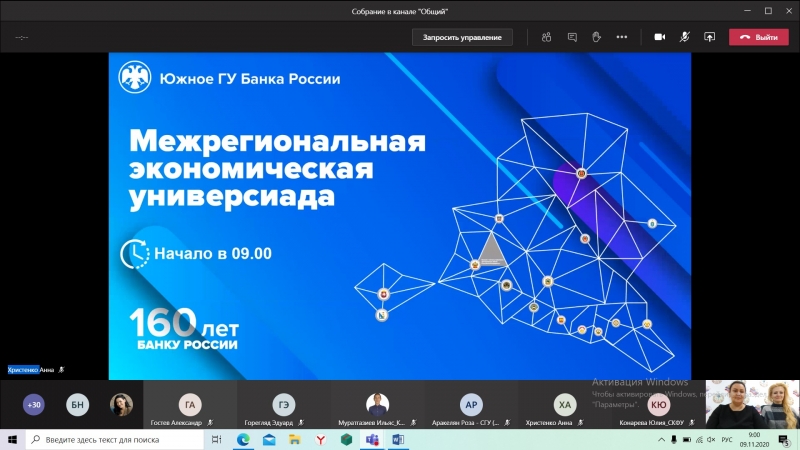Open the Windows Start menu

13,439
